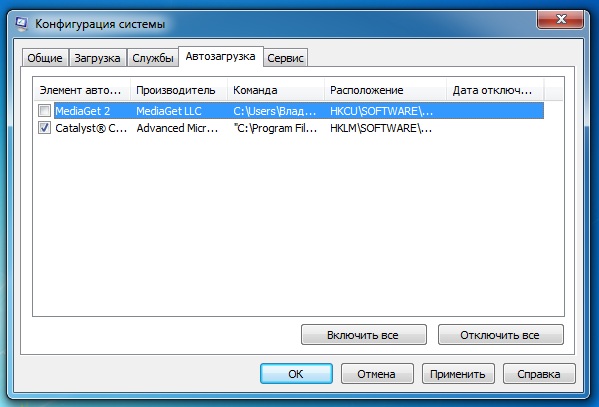Sort by the Производитель column header
Image resolution: width=599 pixels, height=407 pixels.
[179, 90]
